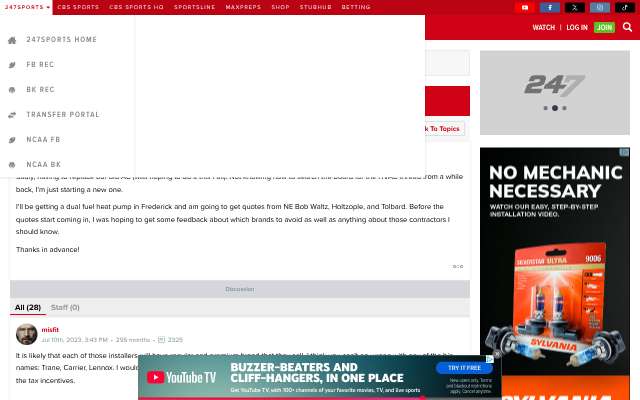Viewport: 640px width, 400px height.
Task: Select NCAA BK menu entry
Action: click(44, 164)
